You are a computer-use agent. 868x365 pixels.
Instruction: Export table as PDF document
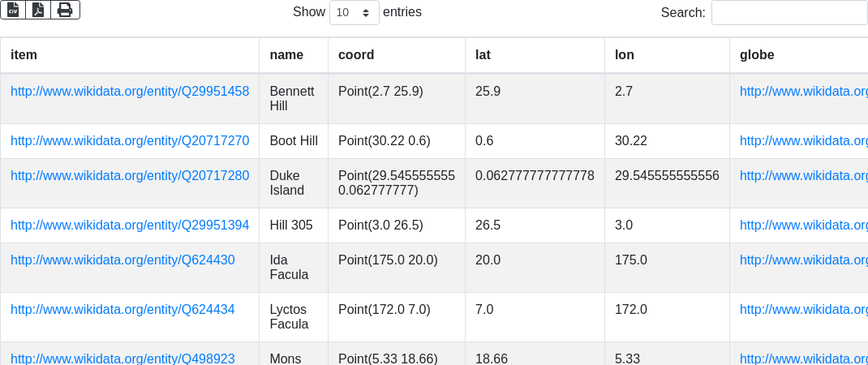(x=38, y=10)
